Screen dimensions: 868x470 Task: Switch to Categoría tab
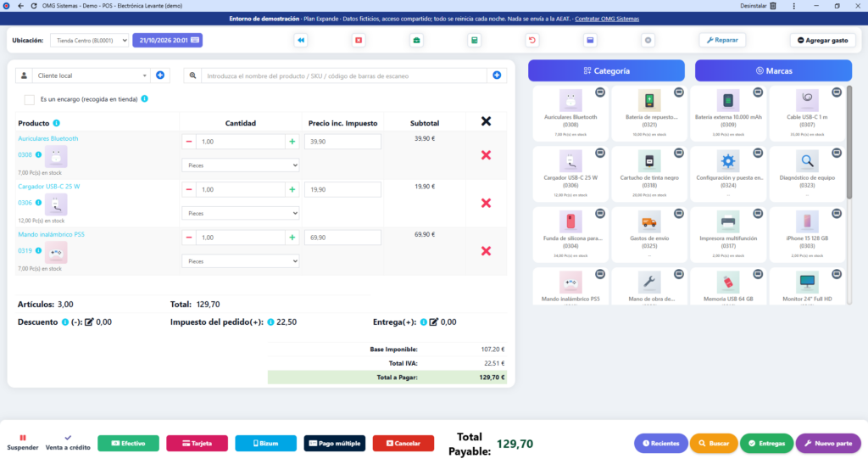click(x=606, y=71)
